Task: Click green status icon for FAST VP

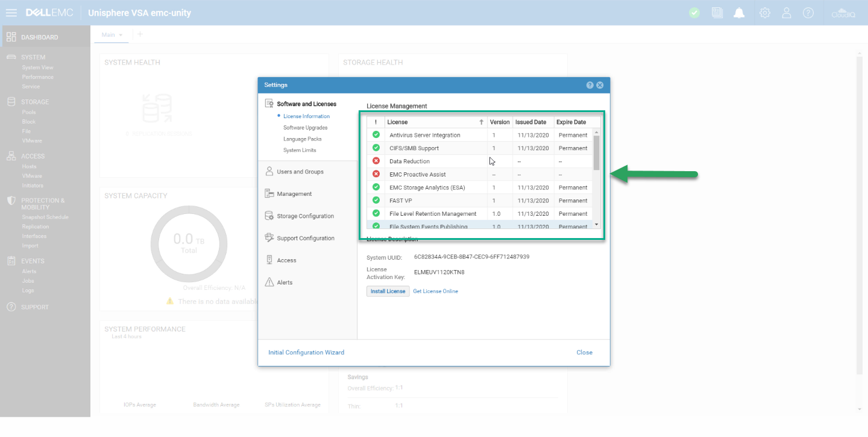Action: coord(376,200)
